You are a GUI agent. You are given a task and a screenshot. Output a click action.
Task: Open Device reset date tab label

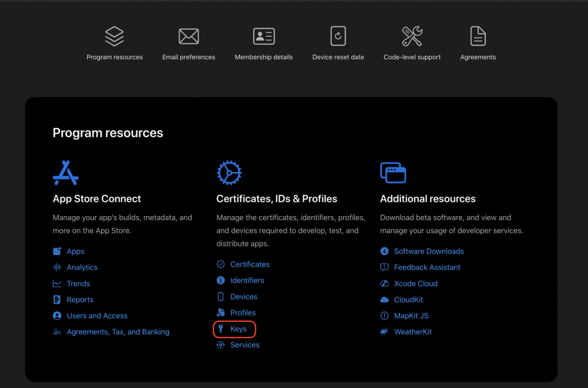pos(338,57)
